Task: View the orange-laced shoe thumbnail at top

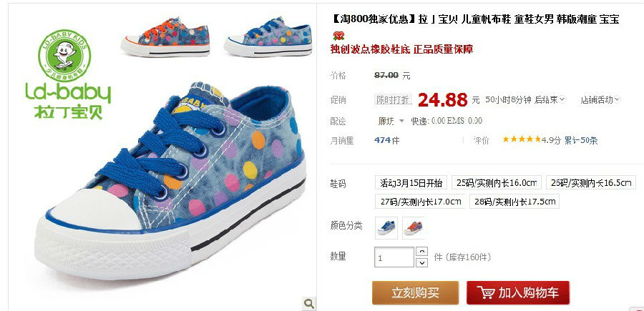Action: click(165, 36)
